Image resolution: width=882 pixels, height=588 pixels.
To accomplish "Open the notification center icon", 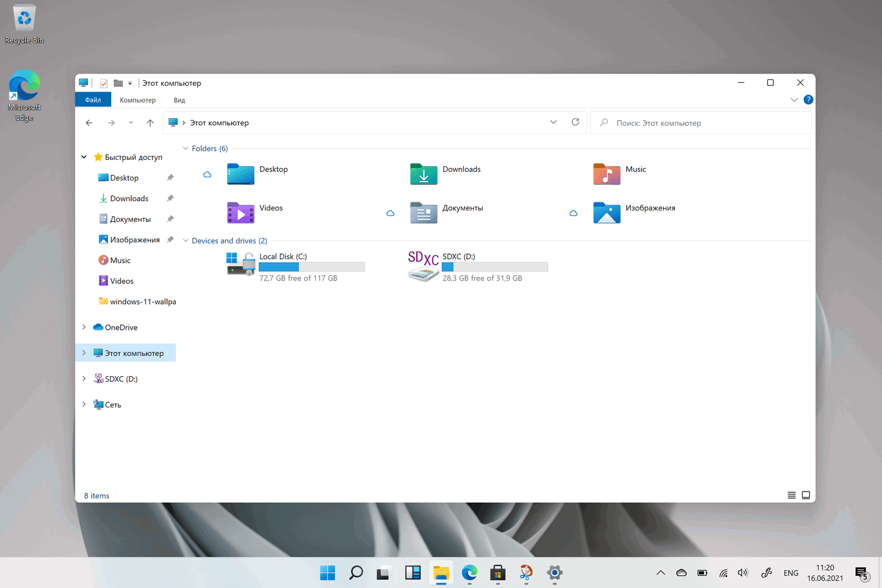I will click(862, 573).
